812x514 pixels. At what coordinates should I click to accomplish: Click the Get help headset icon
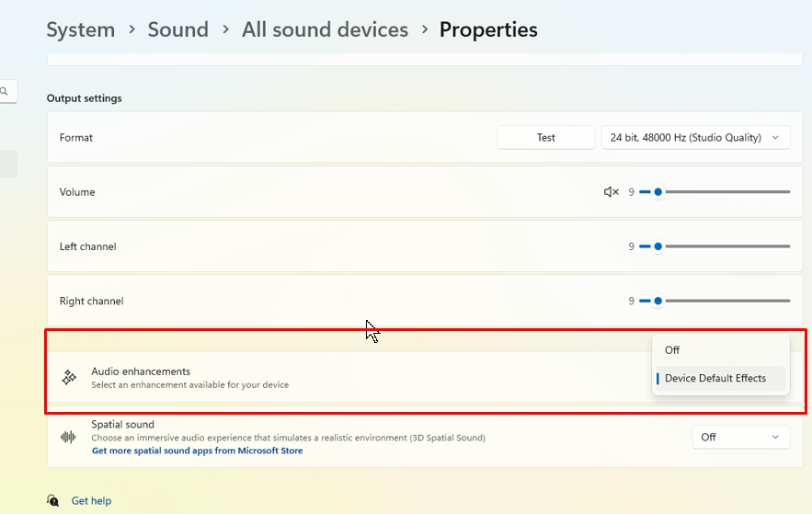(53, 500)
